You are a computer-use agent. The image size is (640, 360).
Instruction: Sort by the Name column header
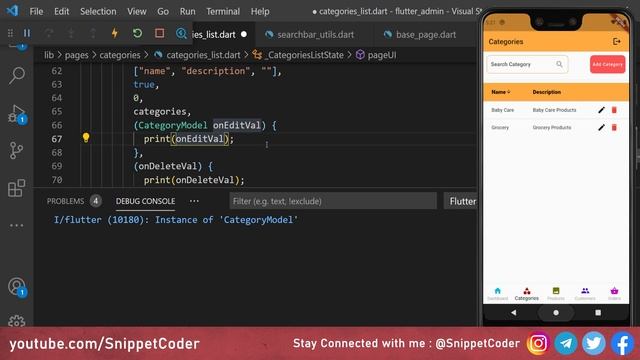click(x=501, y=92)
